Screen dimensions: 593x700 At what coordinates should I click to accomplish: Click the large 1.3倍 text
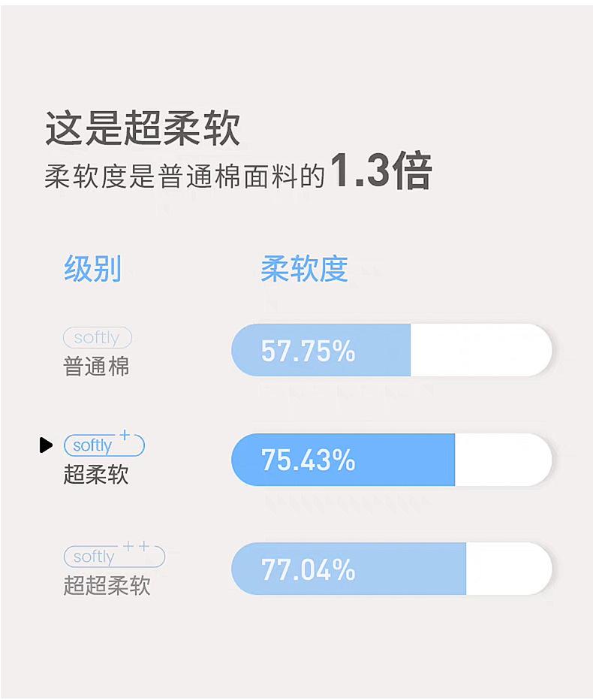point(381,172)
